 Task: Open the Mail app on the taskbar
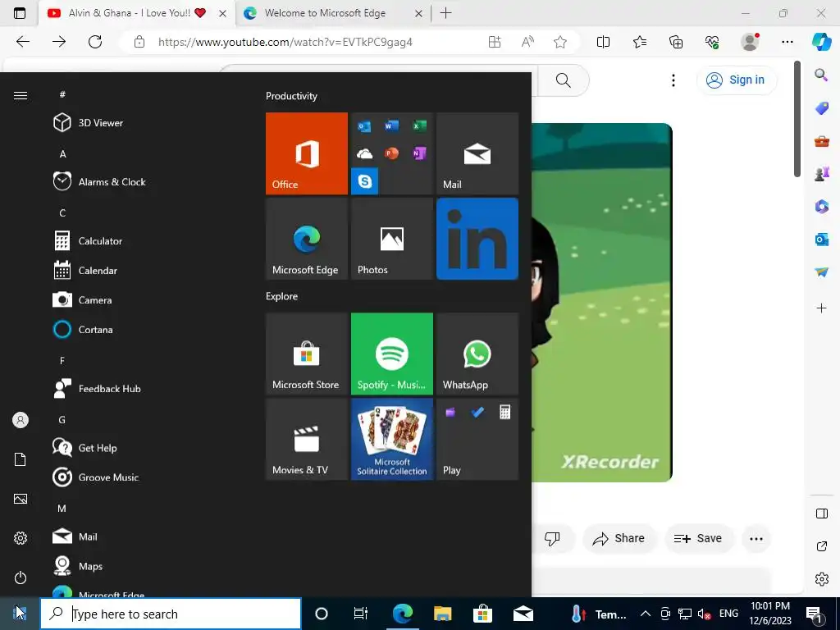tap(523, 614)
